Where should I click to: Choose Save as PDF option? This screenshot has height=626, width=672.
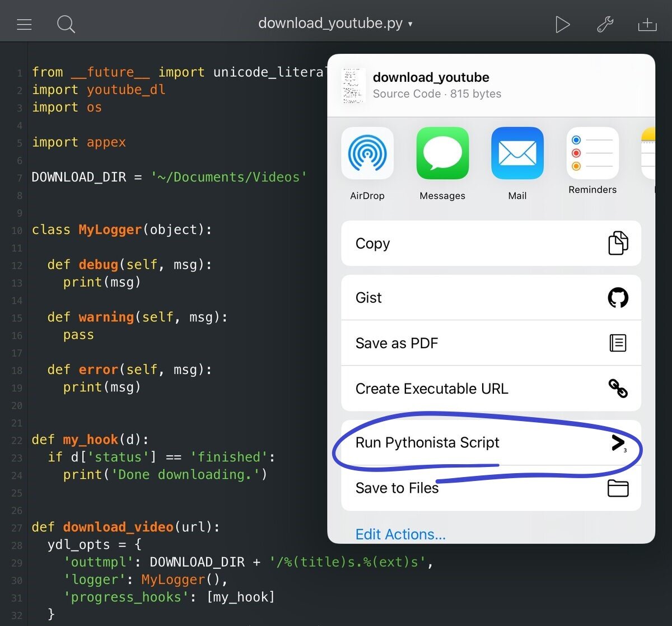[491, 343]
